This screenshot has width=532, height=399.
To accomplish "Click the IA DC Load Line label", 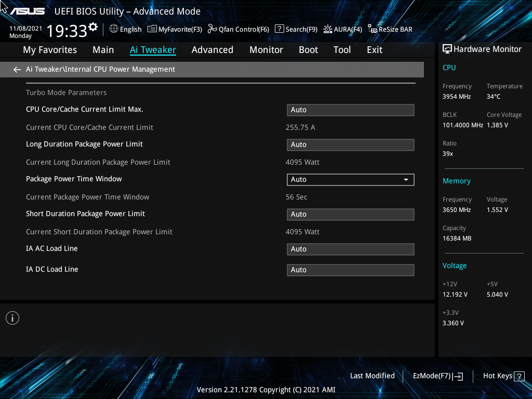I will (52, 270).
